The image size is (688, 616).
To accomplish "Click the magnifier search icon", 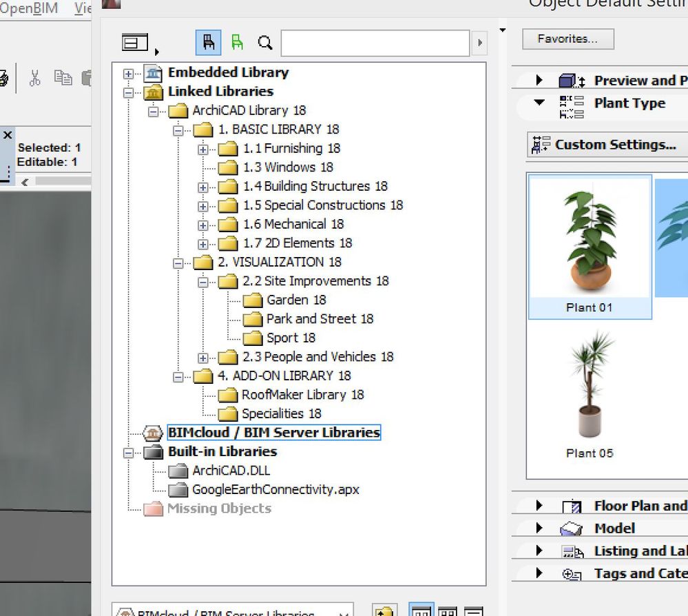I will coord(265,43).
